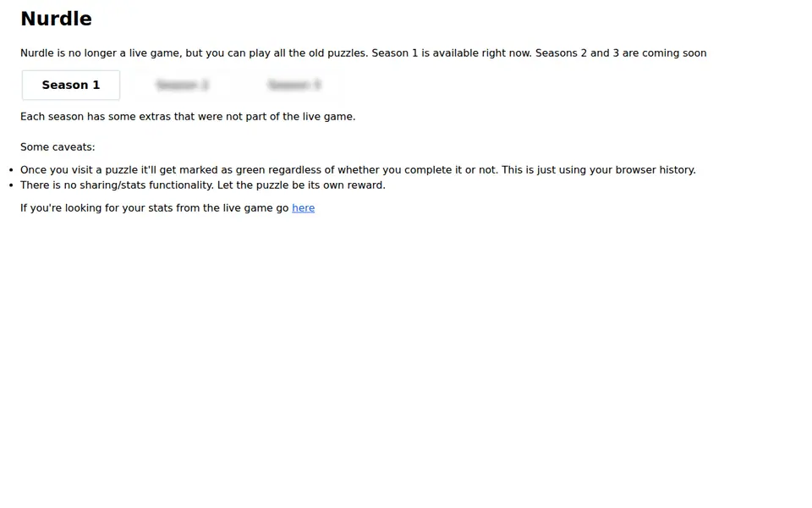Click the 'There is no sharing/stats functionality' text

(117, 185)
